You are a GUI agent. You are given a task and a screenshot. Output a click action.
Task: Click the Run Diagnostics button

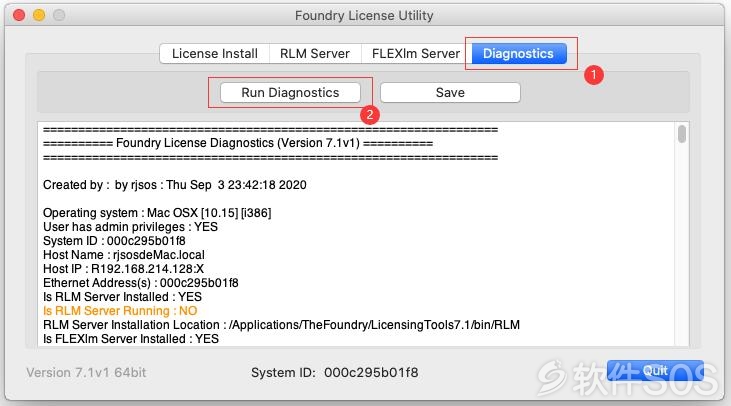(290, 92)
